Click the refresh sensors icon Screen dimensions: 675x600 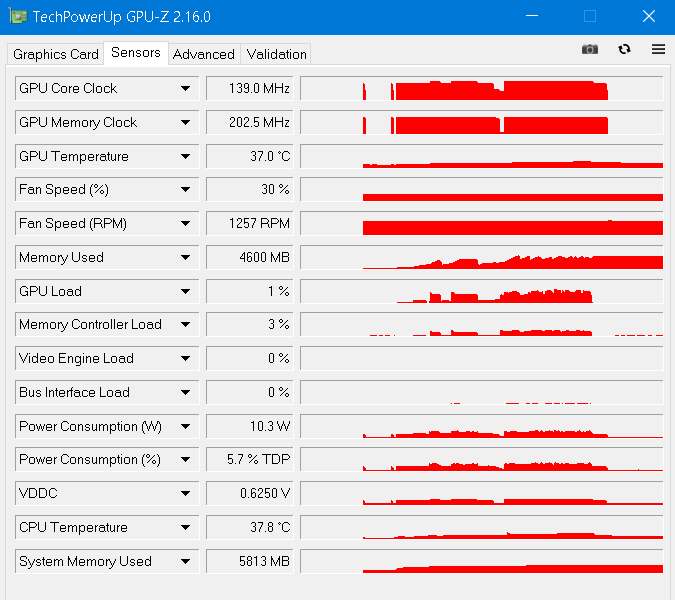(x=624, y=49)
